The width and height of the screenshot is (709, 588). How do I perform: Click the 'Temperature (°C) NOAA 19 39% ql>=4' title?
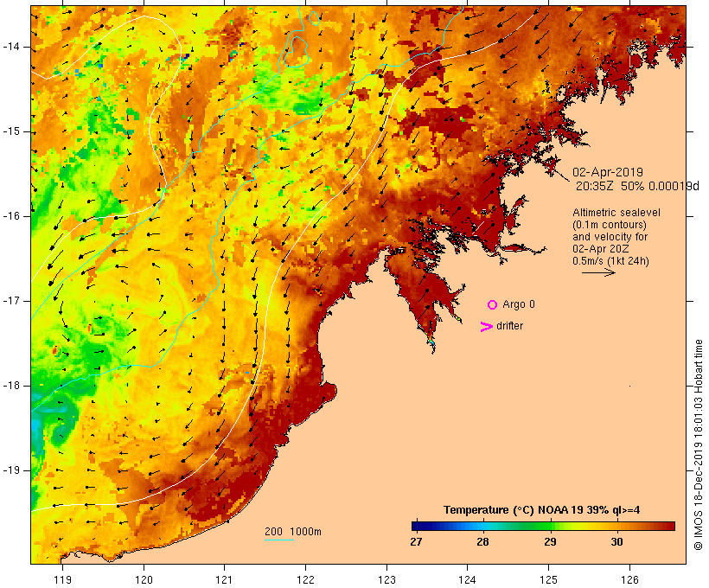tap(542, 510)
